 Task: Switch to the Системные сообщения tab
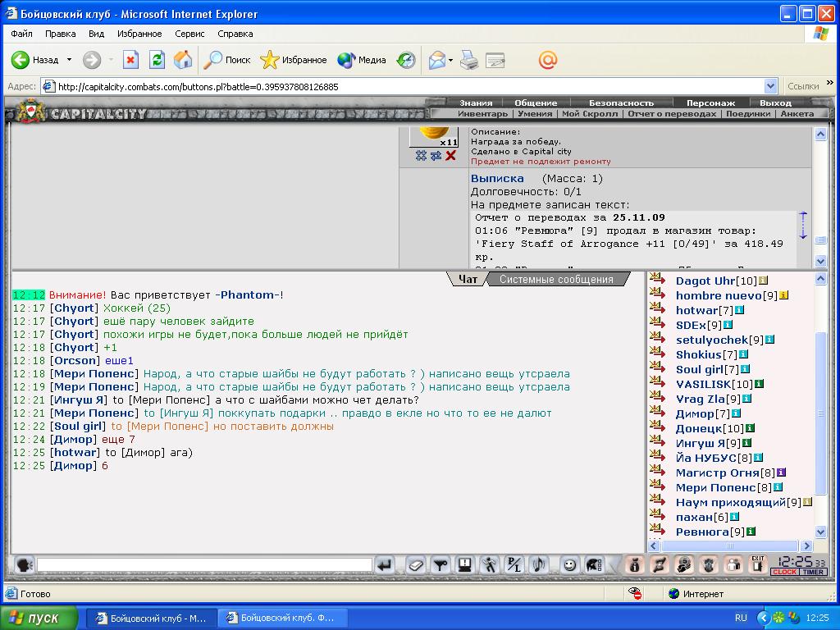coord(556,279)
